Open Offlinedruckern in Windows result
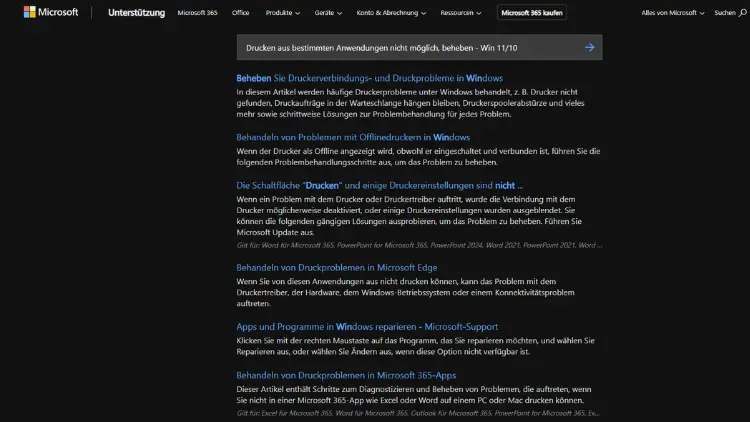This screenshot has width=750, height=422. (353, 137)
